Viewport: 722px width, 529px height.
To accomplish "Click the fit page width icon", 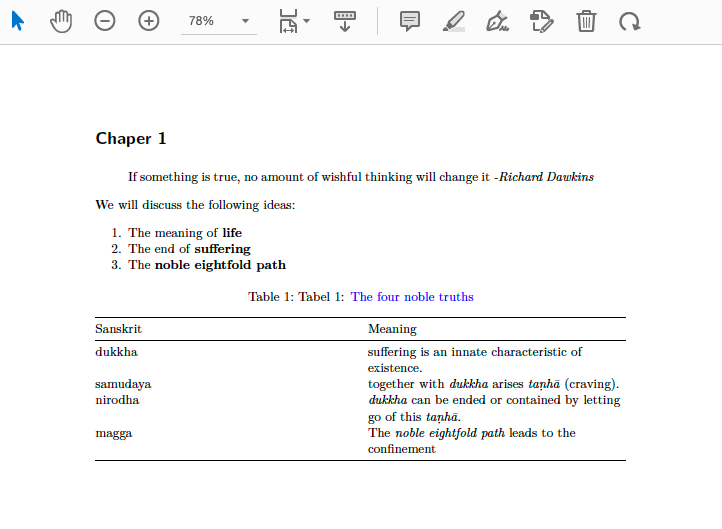I will click(288, 21).
